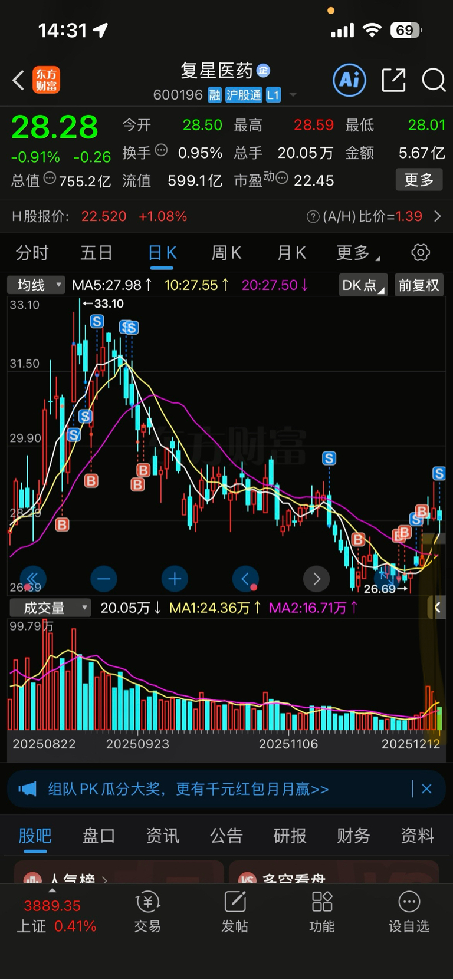Zoom in chart with plus button
The height and width of the screenshot is (980, 453).
click(175, 579)
